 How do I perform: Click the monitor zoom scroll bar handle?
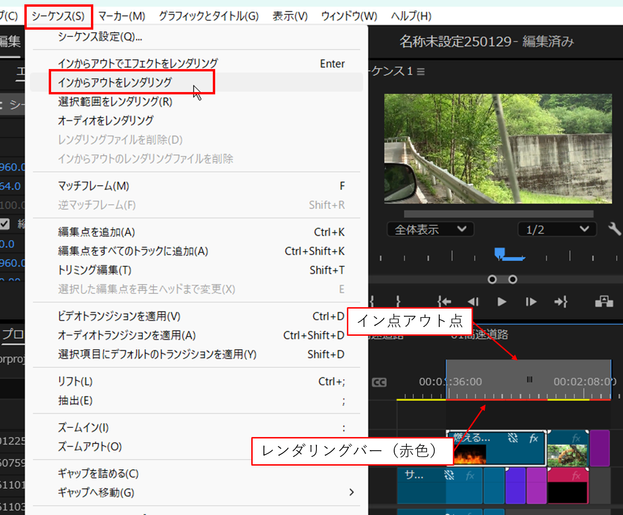[503, 279]
